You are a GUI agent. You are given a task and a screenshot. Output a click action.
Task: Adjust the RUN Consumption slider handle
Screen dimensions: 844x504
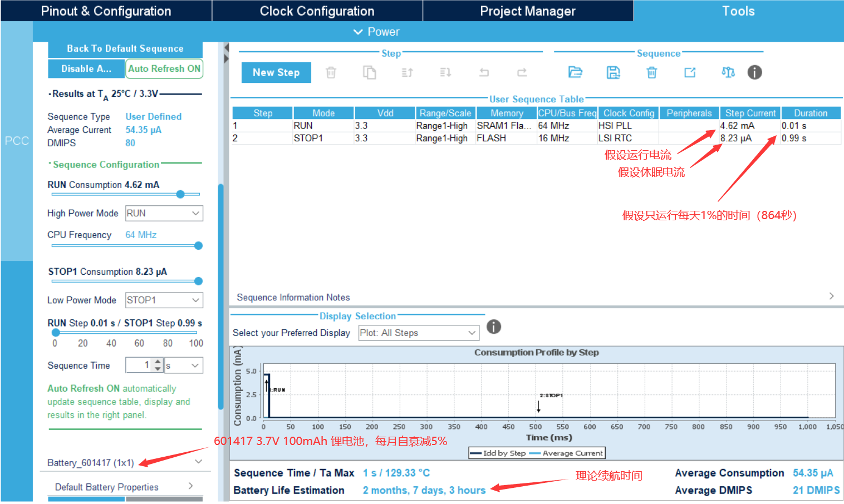180,194
